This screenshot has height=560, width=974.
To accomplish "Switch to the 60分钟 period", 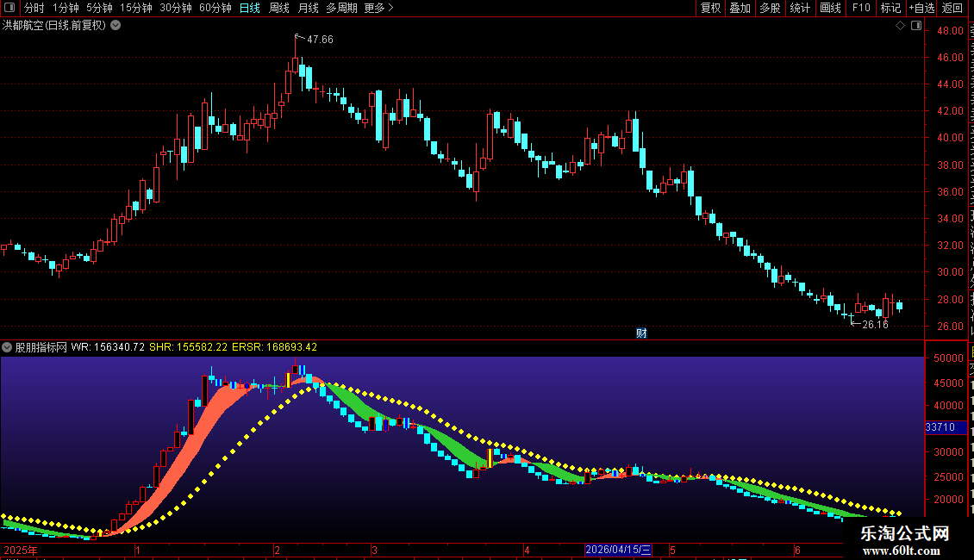I will (215, 8).
